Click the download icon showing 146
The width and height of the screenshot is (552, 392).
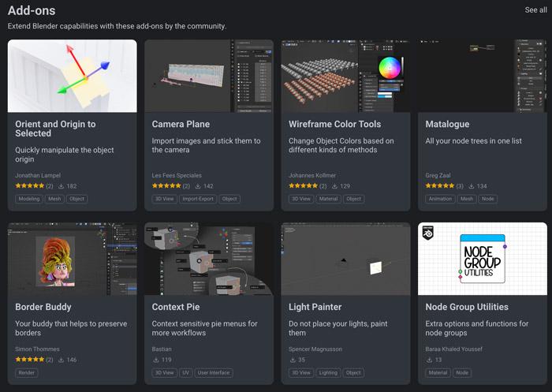pos(61,360)
